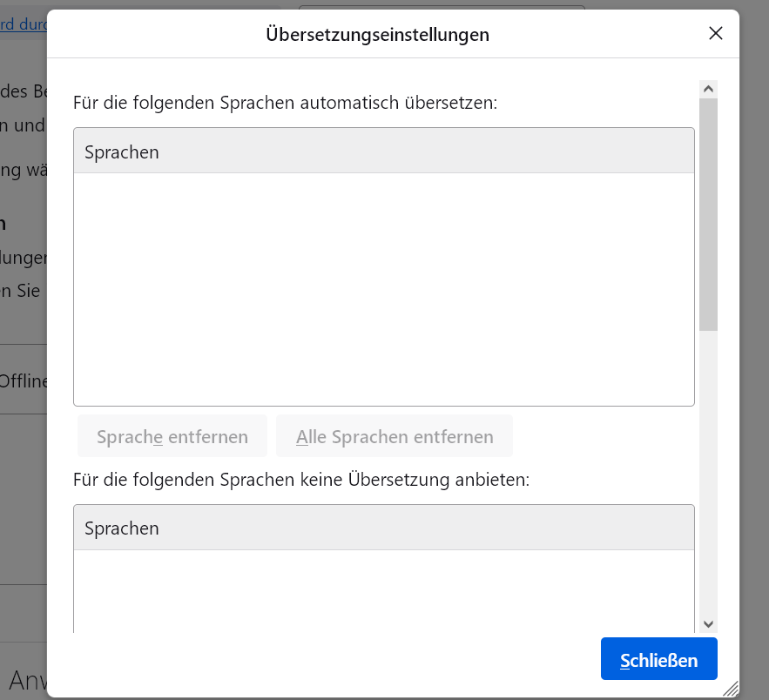Click the partially visible "Anw" heading at the bottom left

click(24, 679)
